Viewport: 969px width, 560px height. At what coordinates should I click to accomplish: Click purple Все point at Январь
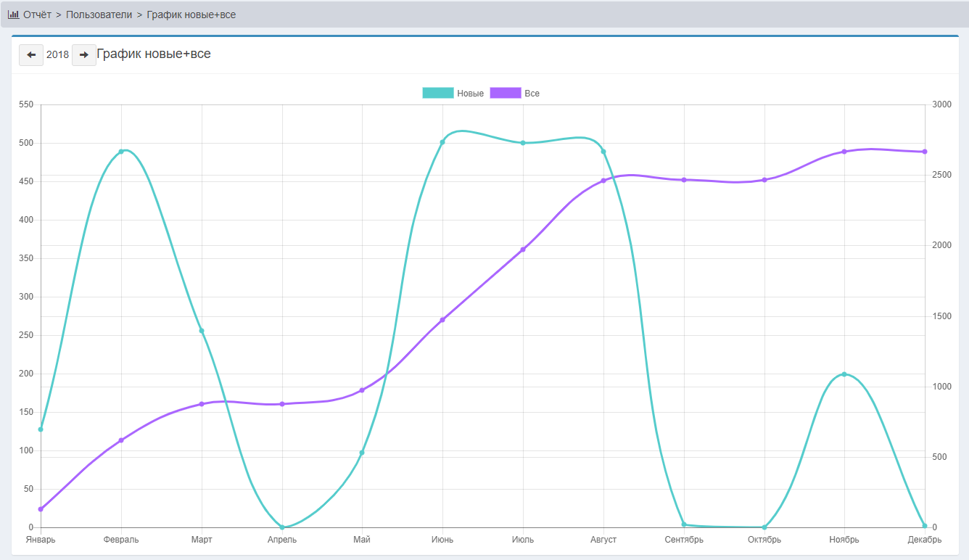coord(41,509)
